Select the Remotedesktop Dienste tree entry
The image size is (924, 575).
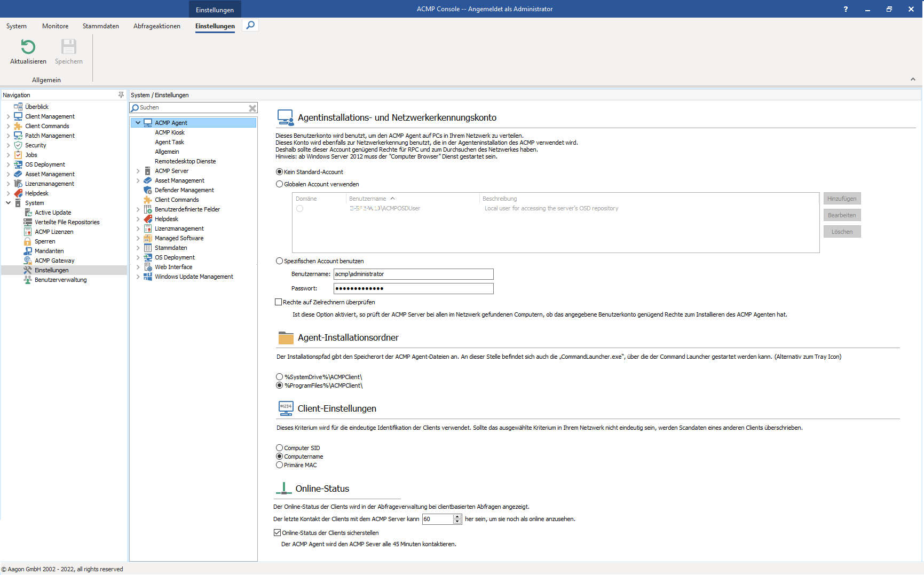(x=185, y=161)
